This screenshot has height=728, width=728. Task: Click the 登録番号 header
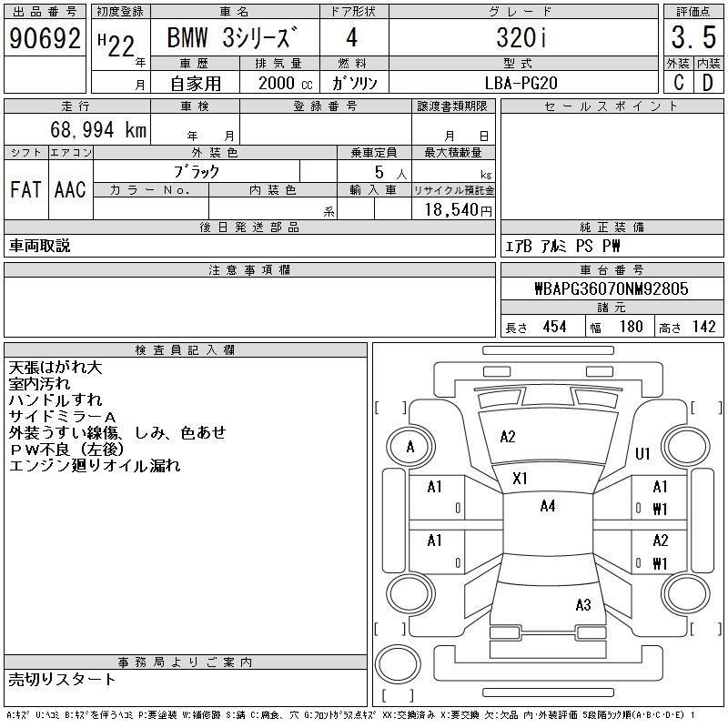pos(326,106)
